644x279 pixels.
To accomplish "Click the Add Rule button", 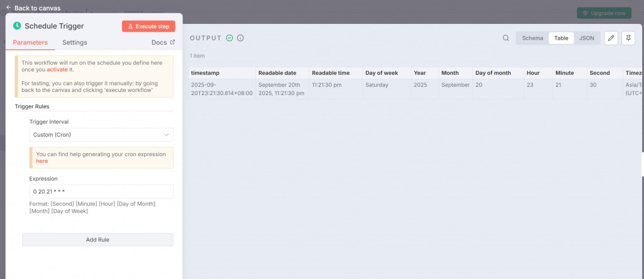I will [97, 239].
